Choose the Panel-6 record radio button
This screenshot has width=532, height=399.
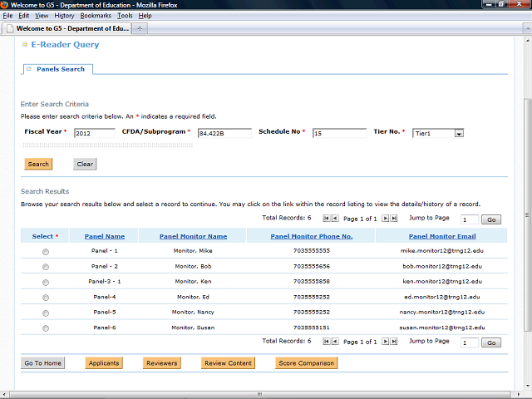pyautogui.click(x=45, y=328)
